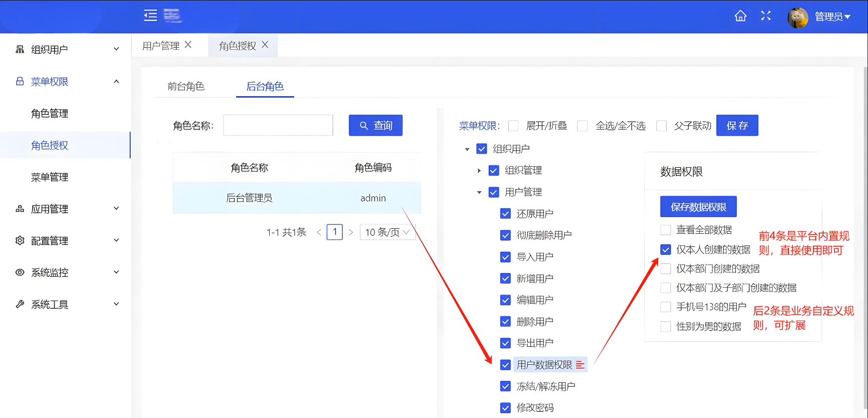Uncheck the 用户数据权限 checkbox
Screen dimensions: 868x418
tap(506, 365)
